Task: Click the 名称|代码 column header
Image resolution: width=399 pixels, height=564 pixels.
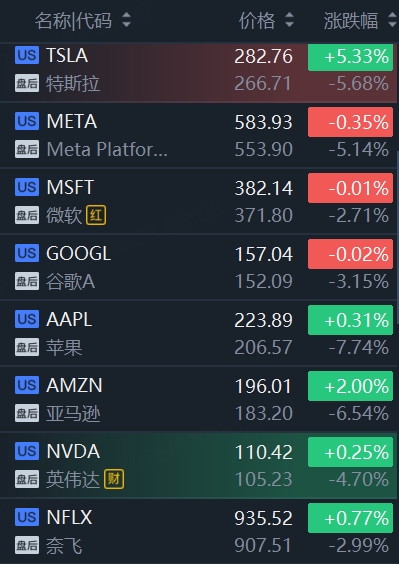Action: tap(73, 20)
